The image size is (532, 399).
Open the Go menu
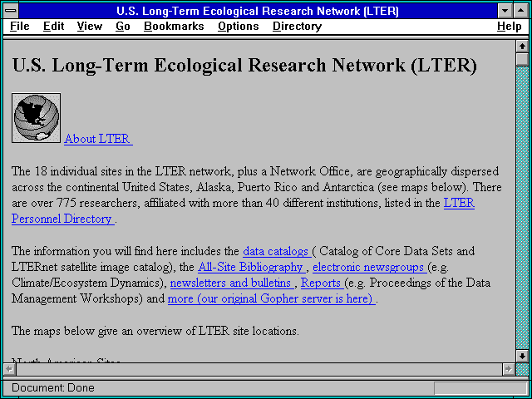click(123, 26)
